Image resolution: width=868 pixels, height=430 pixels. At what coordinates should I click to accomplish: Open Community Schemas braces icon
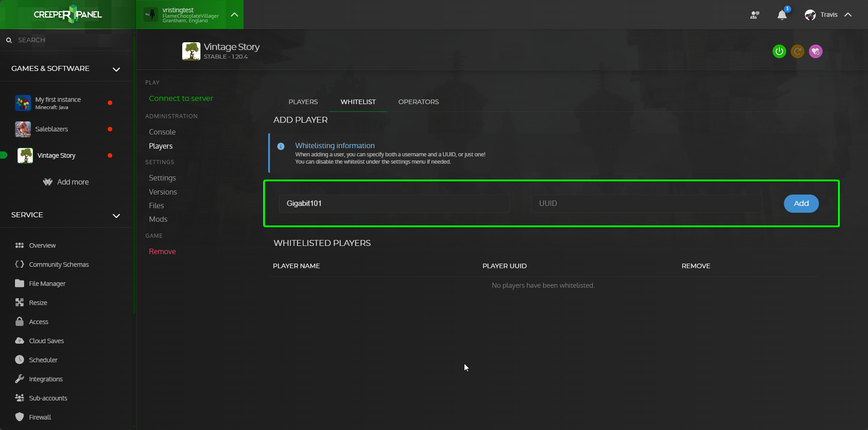pyautogui.click(x=20, y=264)
